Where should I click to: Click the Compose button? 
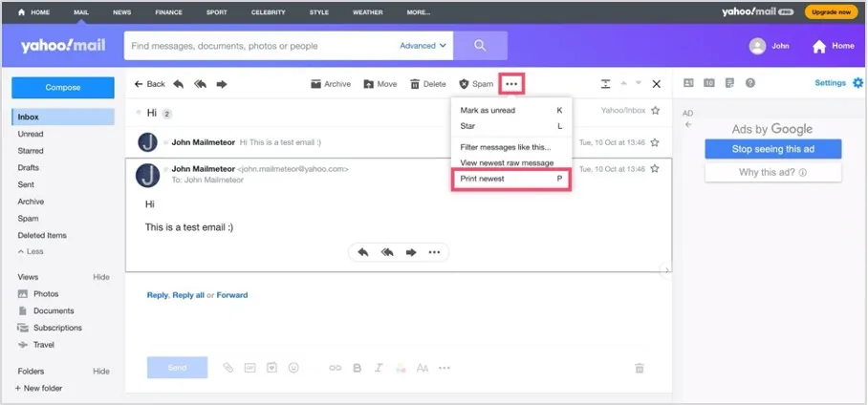(x=63, y=88)
